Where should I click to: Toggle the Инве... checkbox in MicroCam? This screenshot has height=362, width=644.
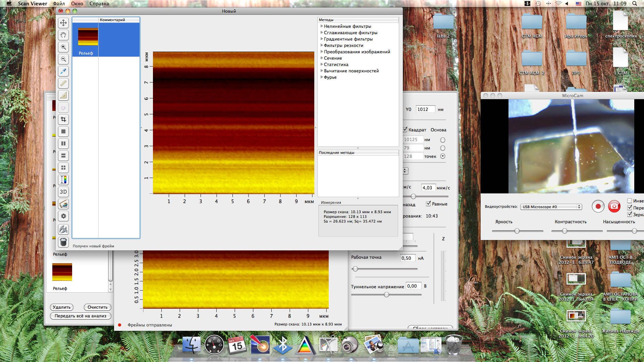[x=630, y=201]
